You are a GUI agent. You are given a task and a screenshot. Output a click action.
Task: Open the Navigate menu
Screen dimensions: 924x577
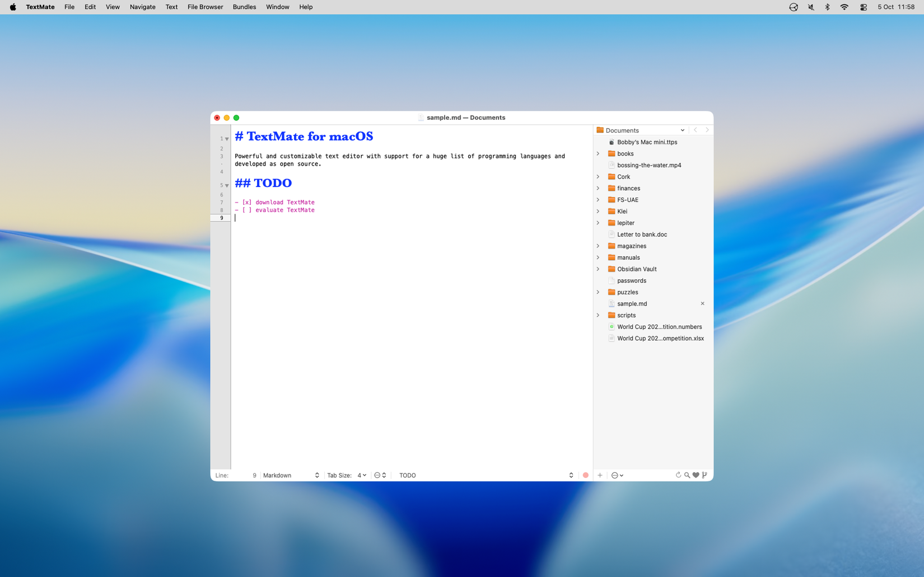point(142,7)
